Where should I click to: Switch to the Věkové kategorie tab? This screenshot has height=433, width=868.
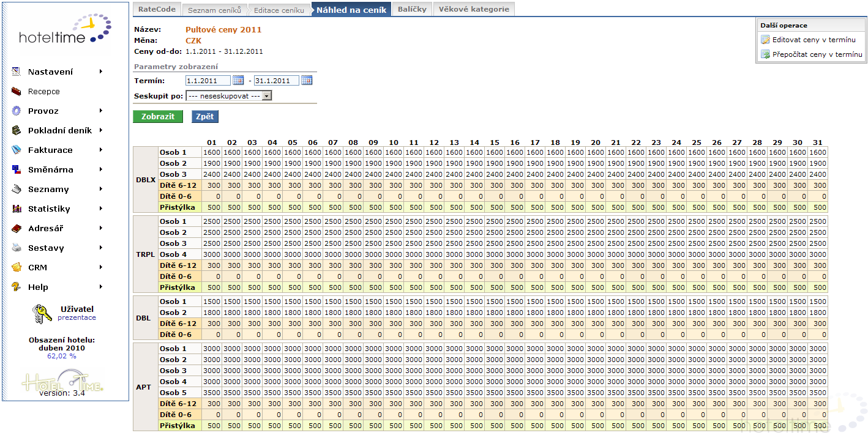[473, 9]
